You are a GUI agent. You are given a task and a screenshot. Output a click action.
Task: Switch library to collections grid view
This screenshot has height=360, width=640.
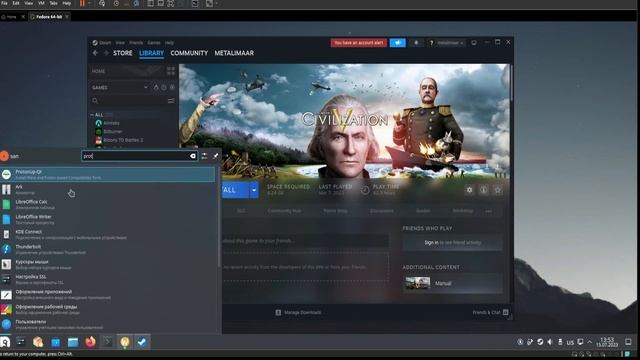point(171,71)
